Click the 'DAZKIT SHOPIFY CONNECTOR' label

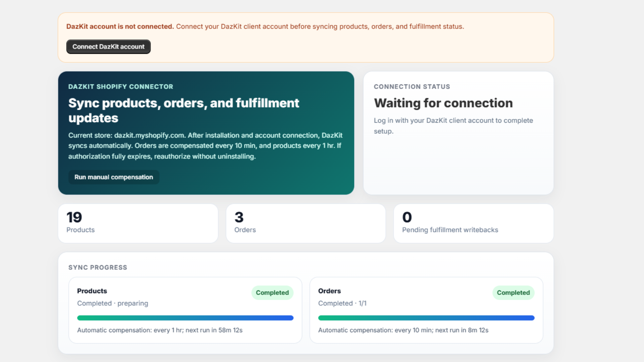click(x=121, y=86)
